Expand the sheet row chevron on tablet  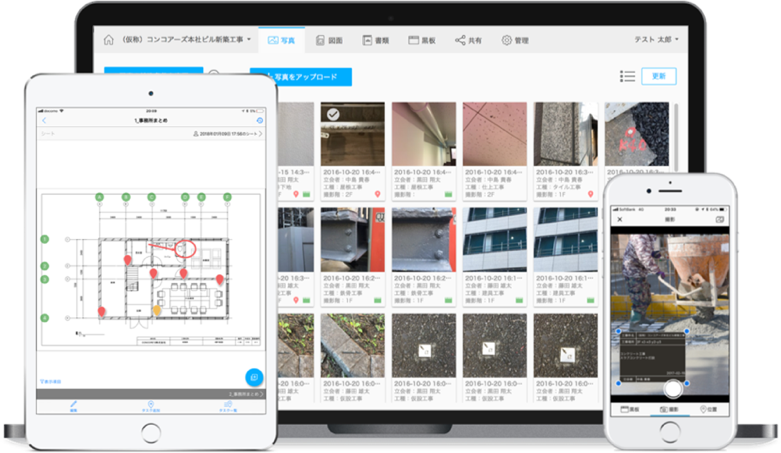pyautogui.click(x=260, y=134)
